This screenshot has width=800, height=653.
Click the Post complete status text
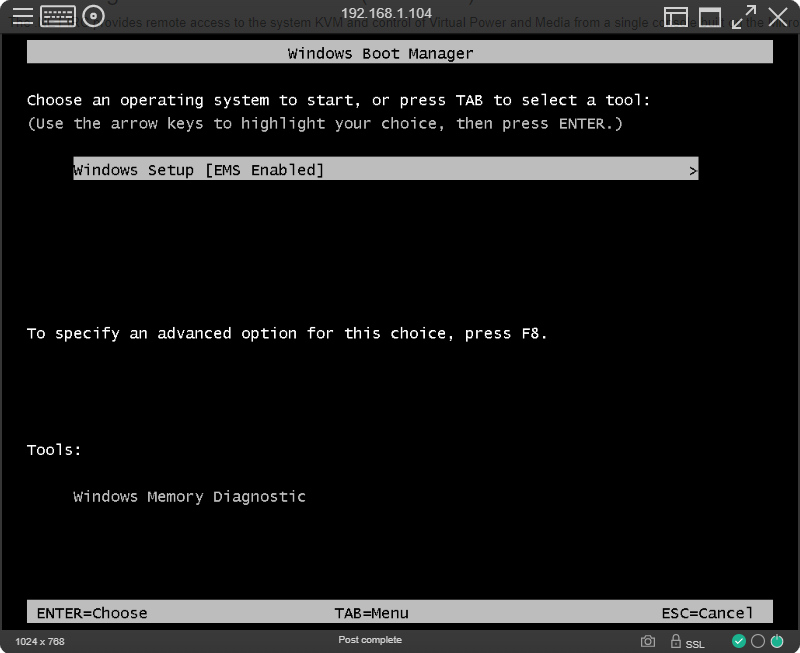370,640
